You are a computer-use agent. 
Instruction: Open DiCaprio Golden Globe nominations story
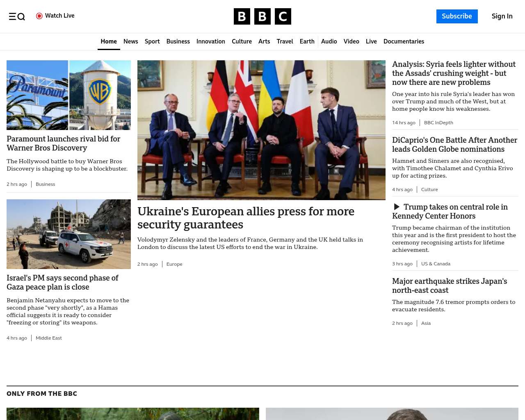pyautogui.click(x=454, y=145)
